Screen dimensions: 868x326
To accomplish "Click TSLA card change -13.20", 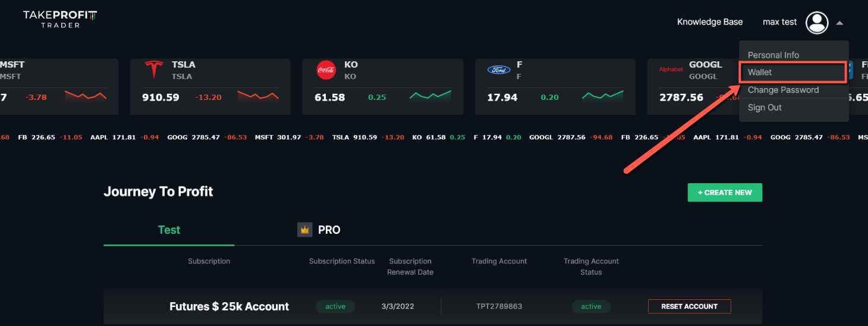I will coord(209,97).
